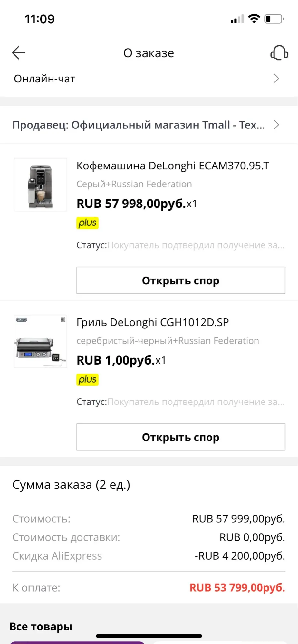Tap the back arrow icon
The height and width of the screenshot is (644, 298).
[19, 53]
